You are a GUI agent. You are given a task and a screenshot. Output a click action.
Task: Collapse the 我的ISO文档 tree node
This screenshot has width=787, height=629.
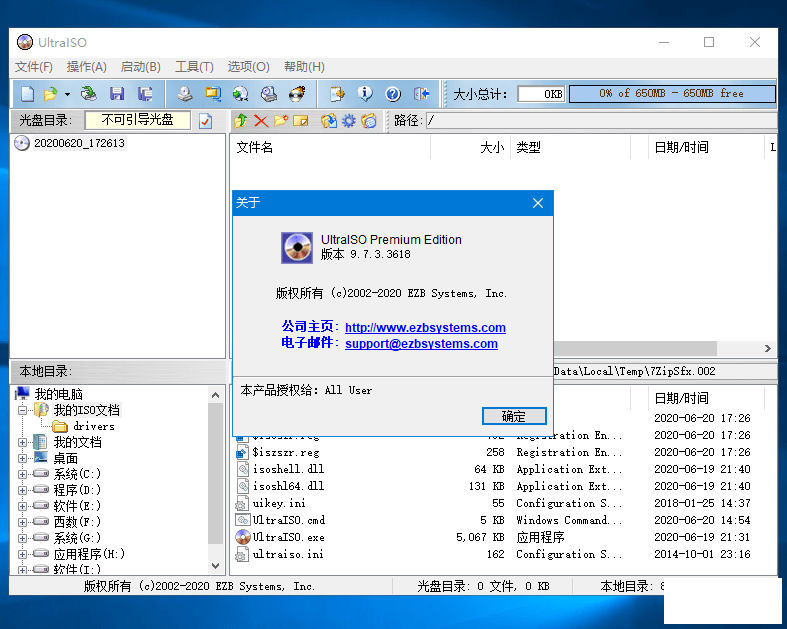22,410
